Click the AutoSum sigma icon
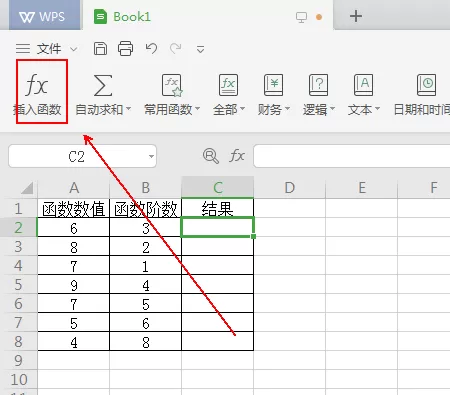Viewport: 450px width, 395px height. click(103, 85)
